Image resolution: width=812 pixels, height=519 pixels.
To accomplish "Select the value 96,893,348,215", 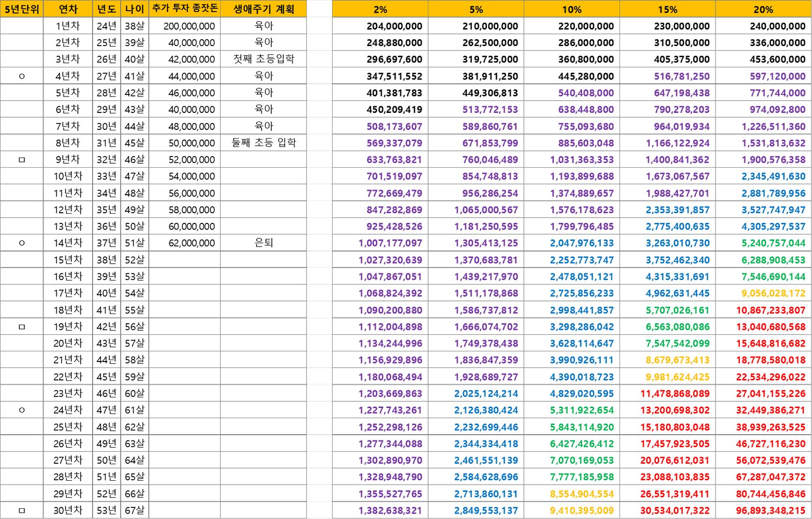I will (771, 511).
